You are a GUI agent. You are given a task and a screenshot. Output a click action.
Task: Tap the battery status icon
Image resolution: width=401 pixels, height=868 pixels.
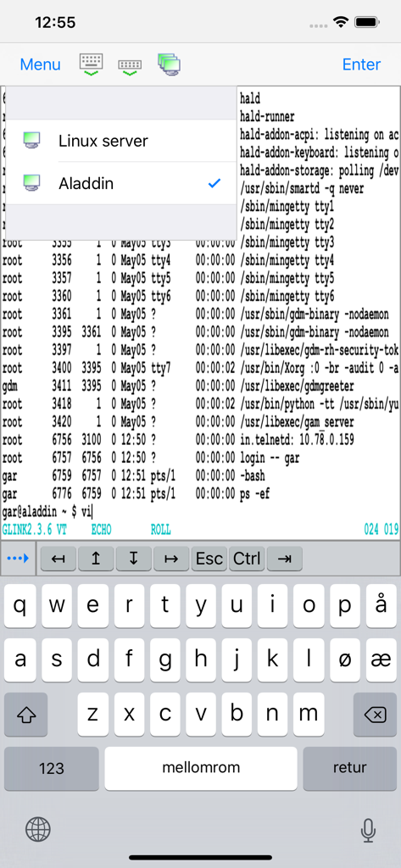366,22
